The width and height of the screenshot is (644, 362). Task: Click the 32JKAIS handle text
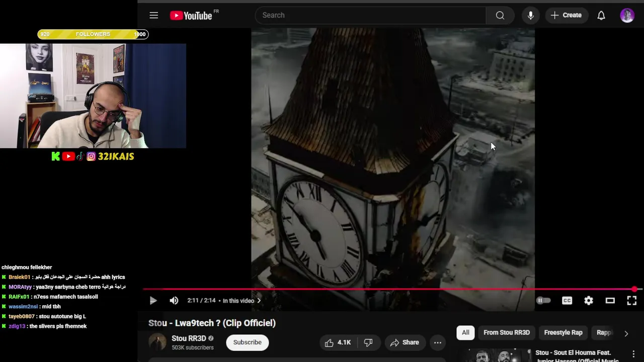pyautogui.click(x=116, y=156)
